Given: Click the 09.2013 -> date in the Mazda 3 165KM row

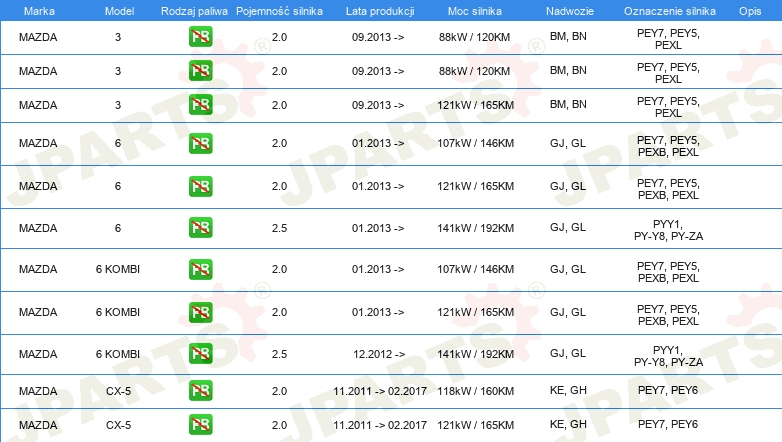Looking at the screenshot, I should click(378, 105).
